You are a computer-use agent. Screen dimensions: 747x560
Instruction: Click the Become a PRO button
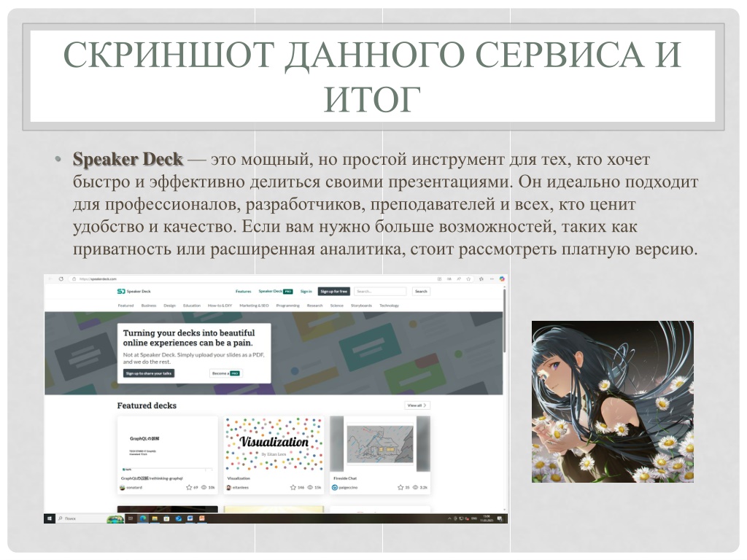coord(226,373)
